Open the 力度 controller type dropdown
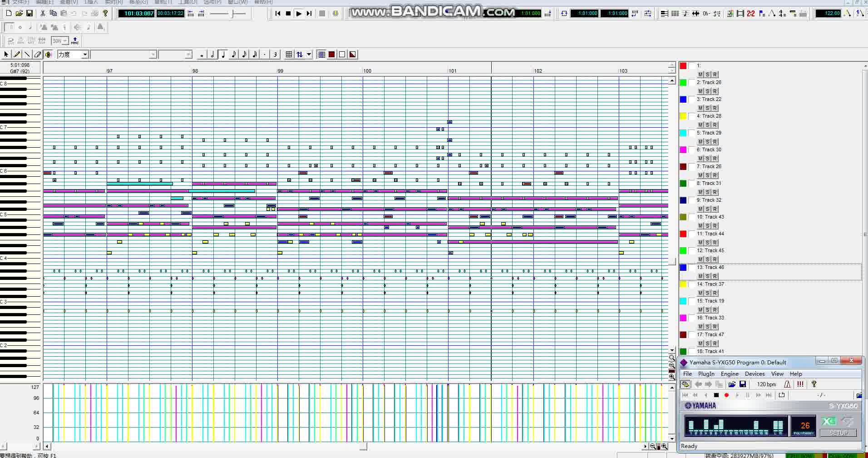Viewport: 868px width, 458px height. click(x=85, y=55)
